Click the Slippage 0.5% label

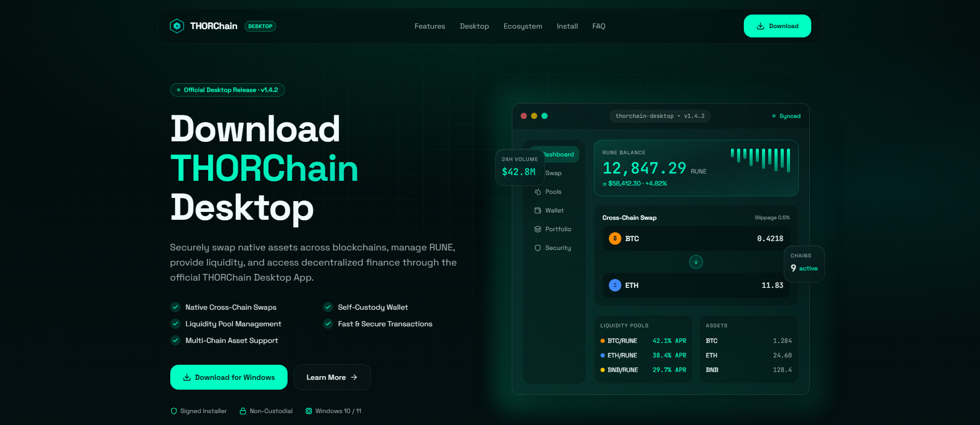pos(772,218)
